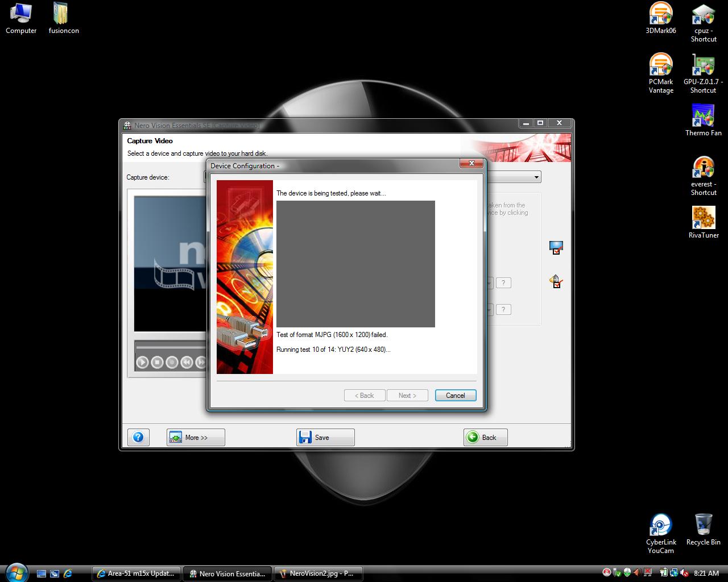Launch Internet Explorer from quick launch
Image resolution: width=728 pixels, height=582 pixels.
68,573
